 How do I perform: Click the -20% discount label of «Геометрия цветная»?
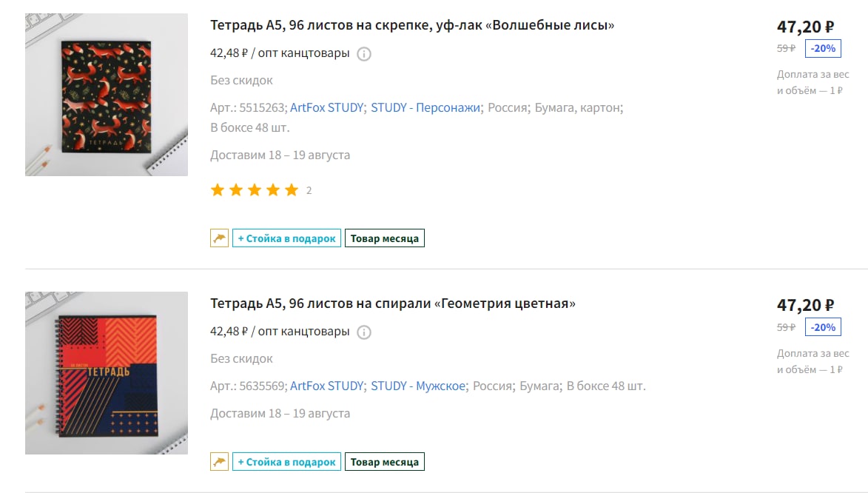click(x=823, y=327)
